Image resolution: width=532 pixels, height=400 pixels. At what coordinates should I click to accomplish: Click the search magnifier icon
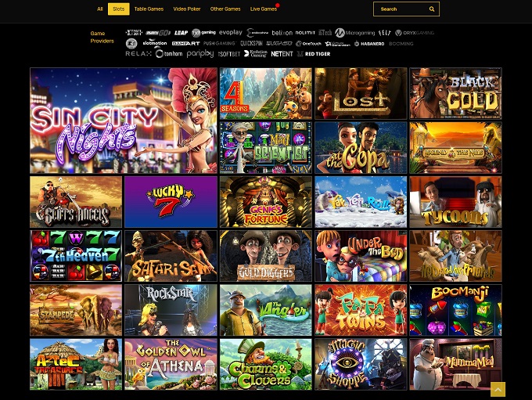point(431,9)
